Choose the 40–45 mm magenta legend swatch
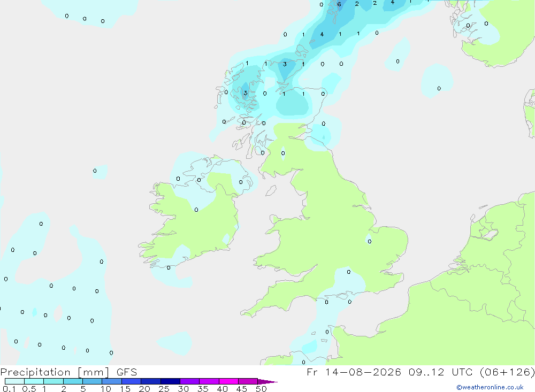This screenshot has width=535, height=392. pyautogui.click(x=228, y=381)
